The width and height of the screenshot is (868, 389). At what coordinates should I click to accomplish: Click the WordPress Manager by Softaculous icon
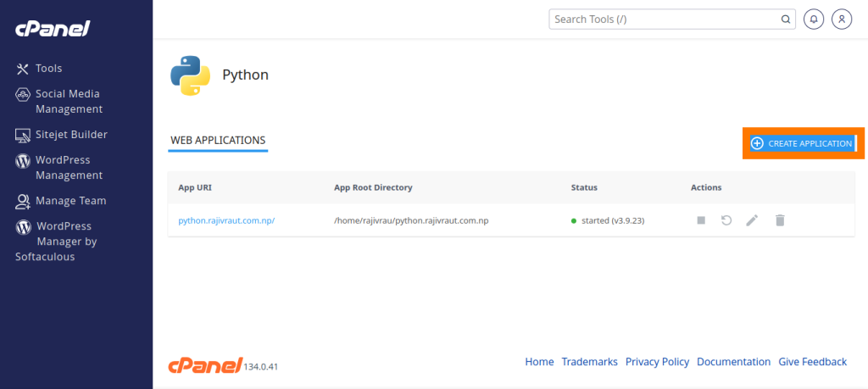(23, 227)
